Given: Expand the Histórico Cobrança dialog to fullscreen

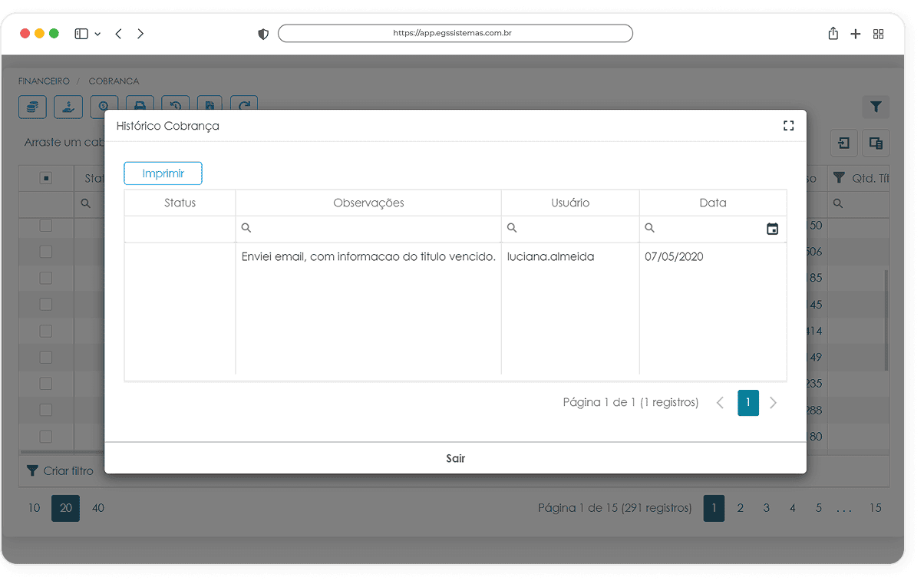Looking at the screenshot, I should [x=788, y=126].
